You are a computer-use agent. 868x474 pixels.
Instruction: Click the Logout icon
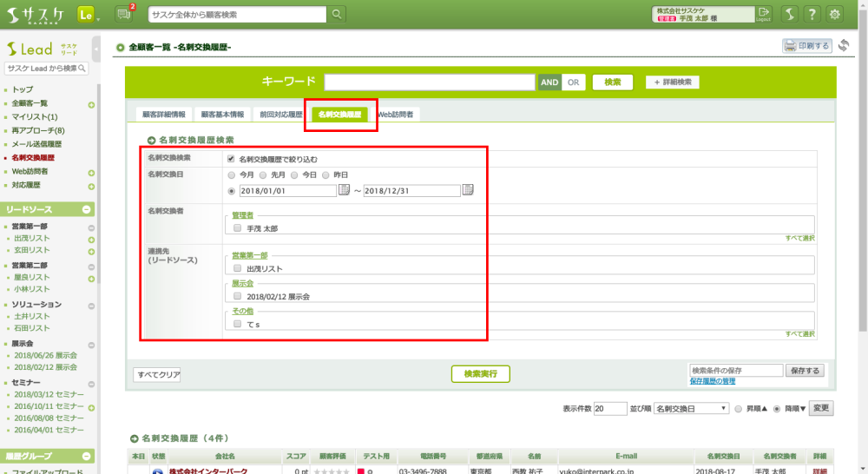point(763,14)
